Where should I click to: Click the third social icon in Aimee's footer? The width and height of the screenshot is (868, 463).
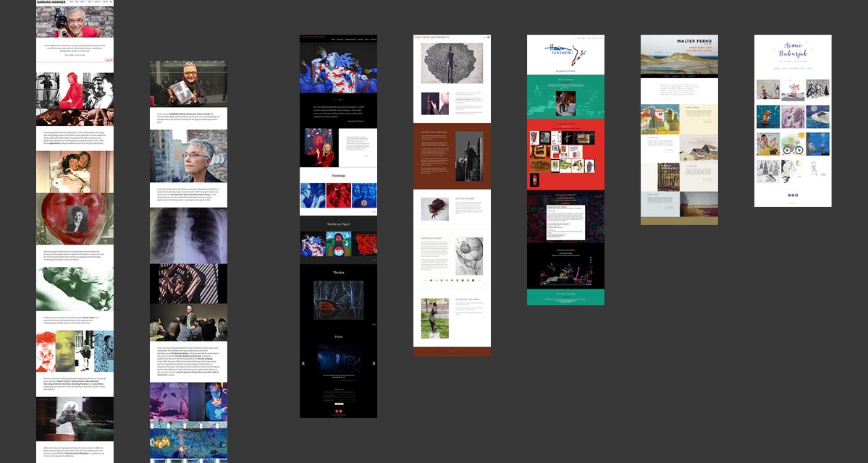[x=796, y=195]
